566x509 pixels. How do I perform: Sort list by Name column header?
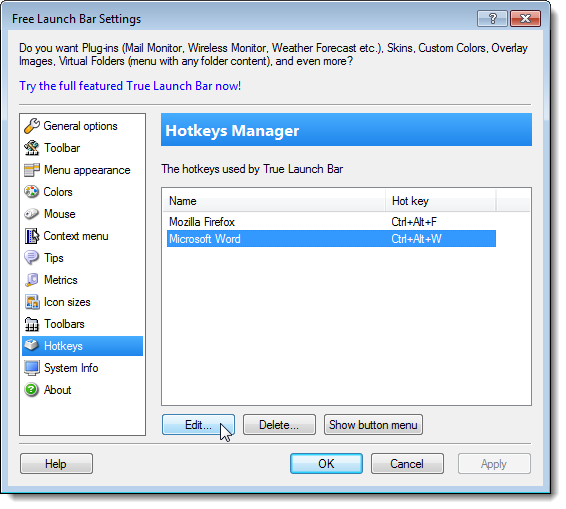(x=274, y=201)
